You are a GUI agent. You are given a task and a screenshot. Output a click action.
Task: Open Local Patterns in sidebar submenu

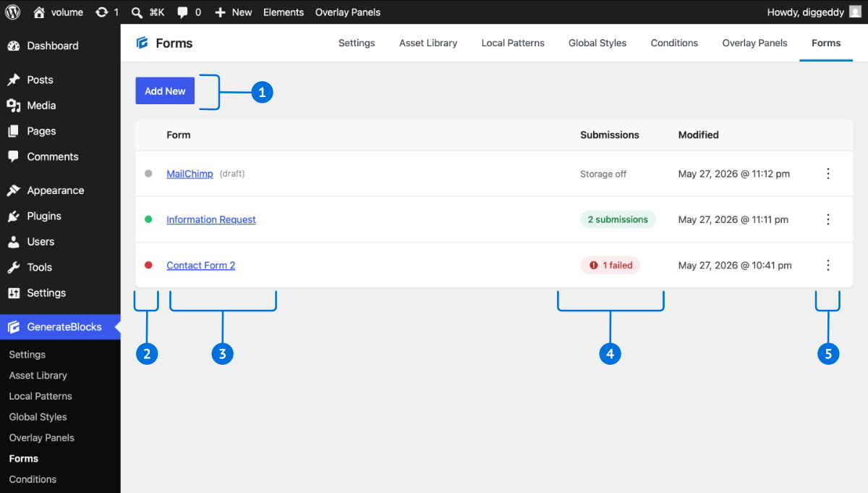click(x=41, y=396)
